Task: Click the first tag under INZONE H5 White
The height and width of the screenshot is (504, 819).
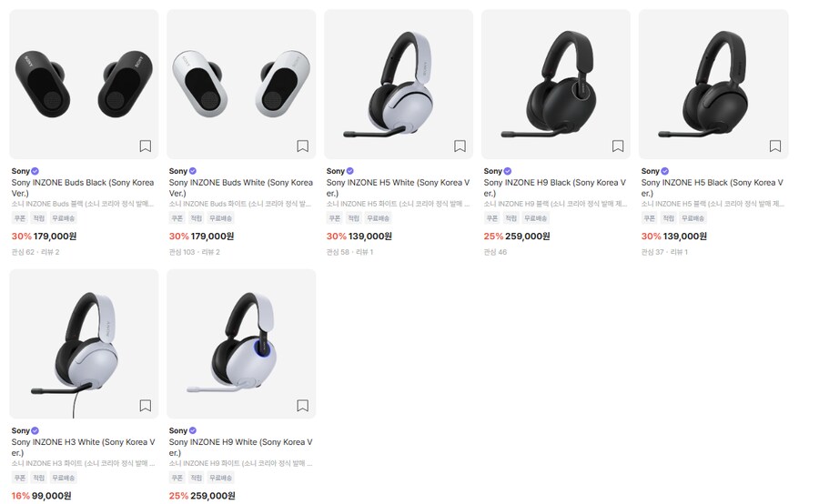Action: pyautogui.click(x=335, y=218)
